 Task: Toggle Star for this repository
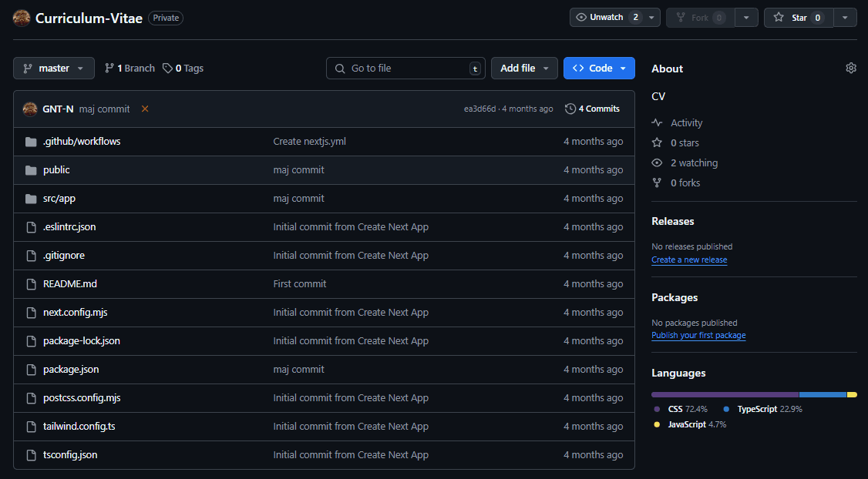tap(798, 17)
